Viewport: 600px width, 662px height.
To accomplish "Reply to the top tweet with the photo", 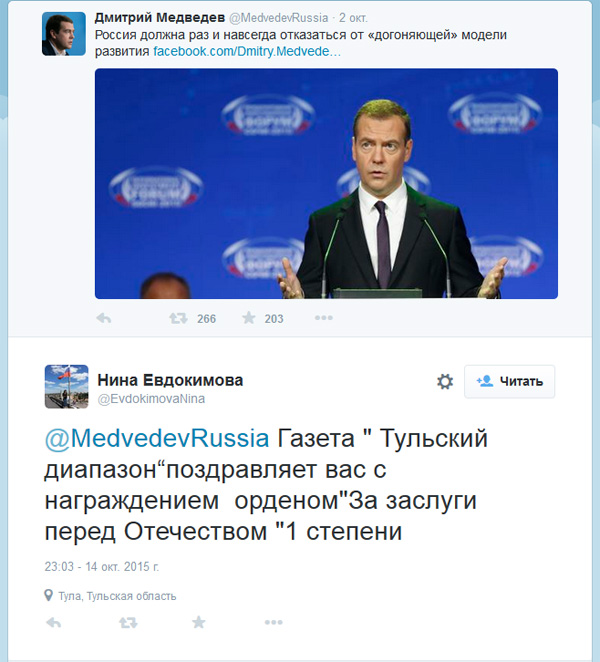I will tap(103, 318).
